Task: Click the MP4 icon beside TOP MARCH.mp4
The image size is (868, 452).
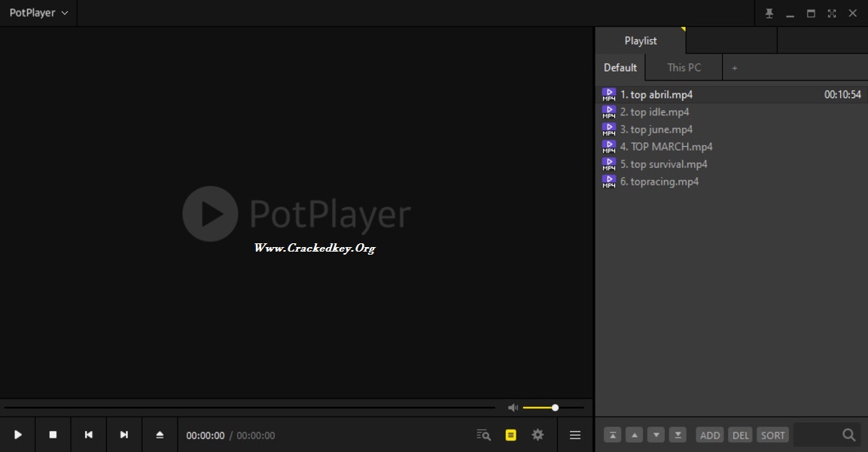Action: tap(609, 147)
